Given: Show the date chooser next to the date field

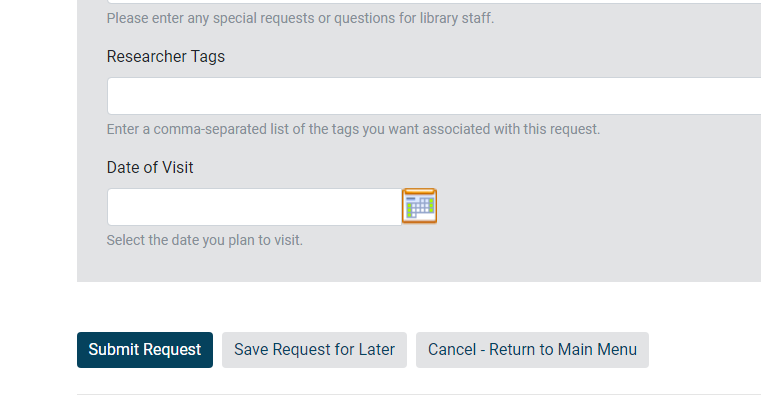Looking at the screenshot, I should coord(419,206).
